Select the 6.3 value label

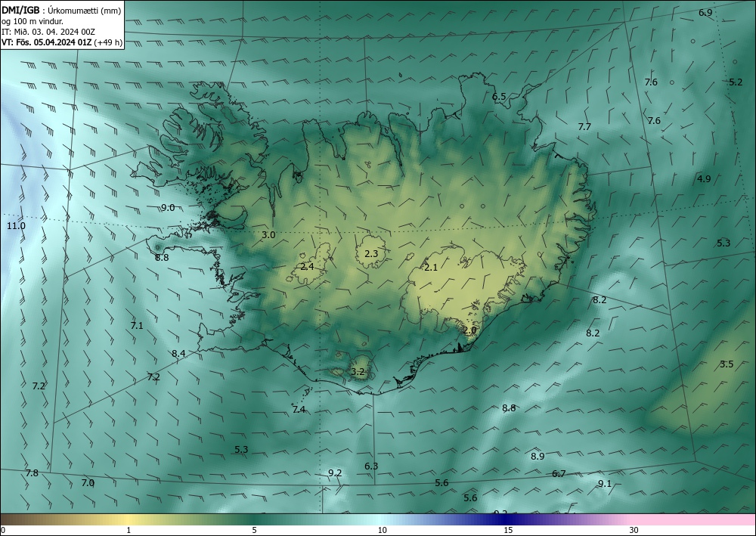[371, 466]
